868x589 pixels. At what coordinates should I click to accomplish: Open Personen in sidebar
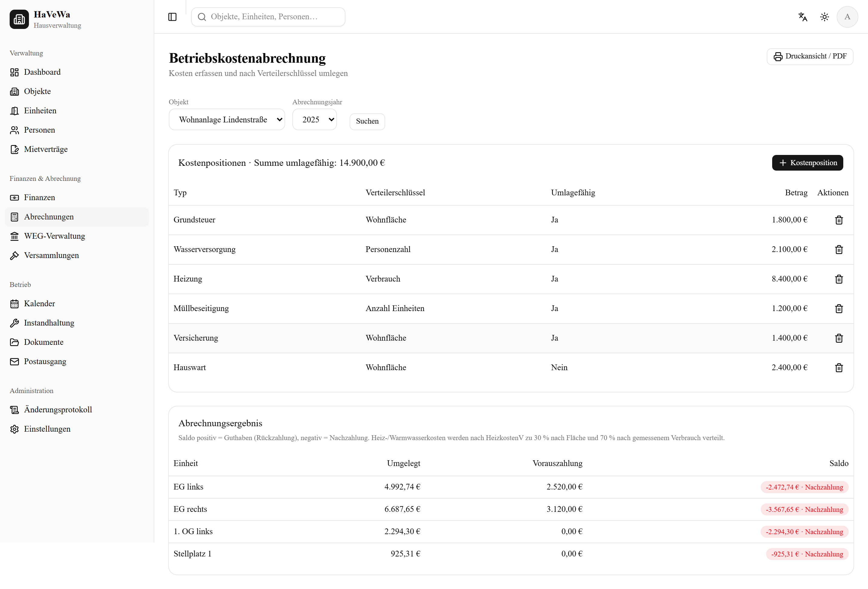[x=77, y=130]
